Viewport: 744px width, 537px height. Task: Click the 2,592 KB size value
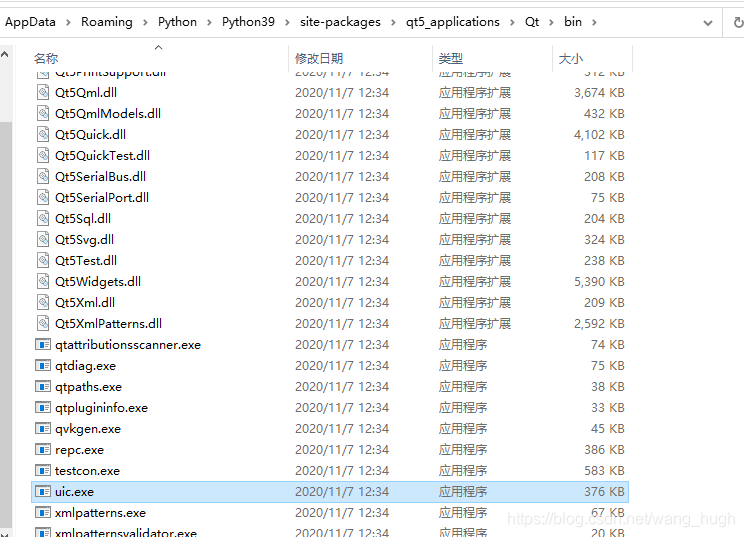click(x=599, y=323)
